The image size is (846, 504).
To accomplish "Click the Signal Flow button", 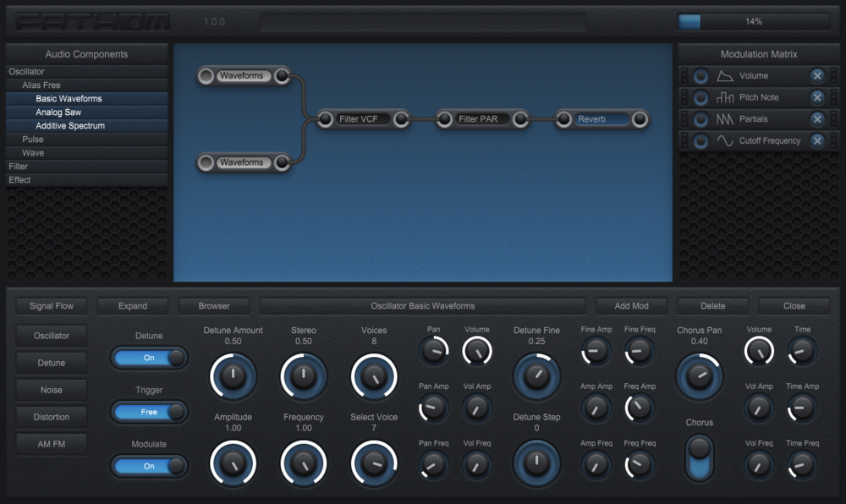I will pyautogui.click(x=52, y=305).
